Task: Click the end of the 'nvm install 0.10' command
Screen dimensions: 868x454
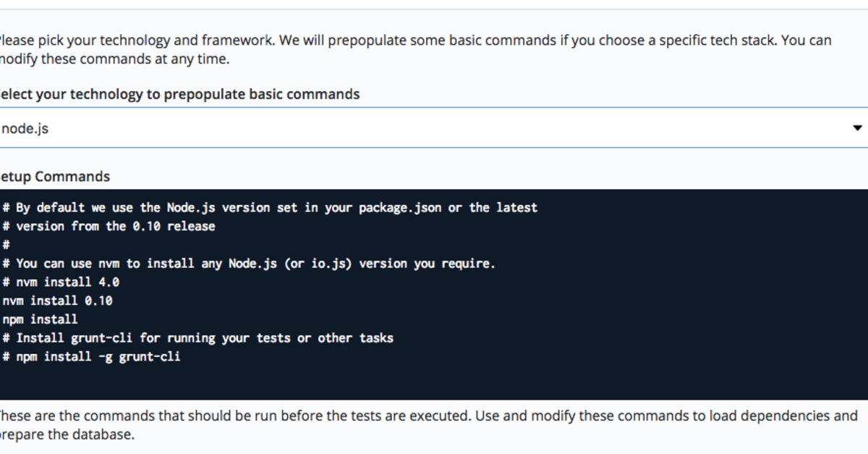Action: coord(112,300)
